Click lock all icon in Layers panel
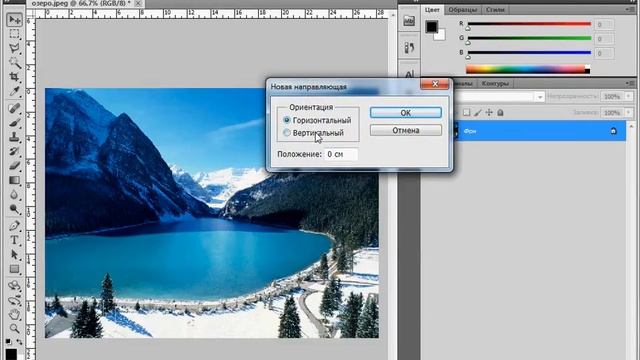This screenshot has width=640, height=360. click(500, 112)
